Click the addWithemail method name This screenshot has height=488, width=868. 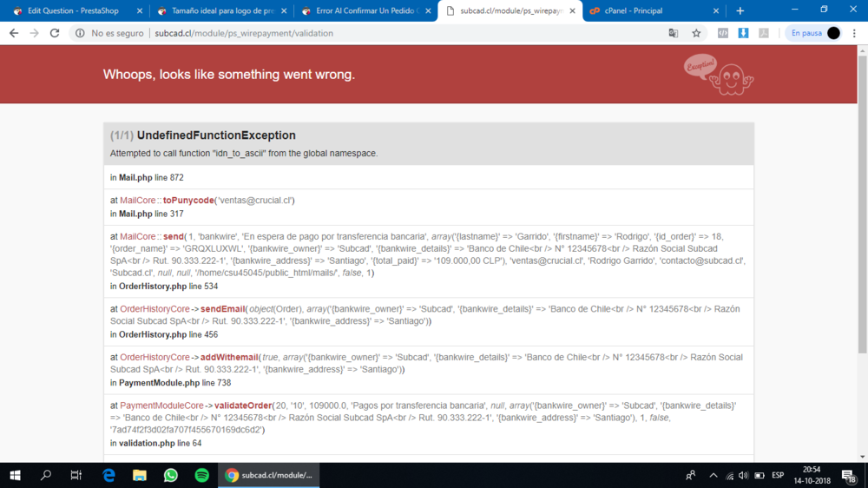(229, 357)
